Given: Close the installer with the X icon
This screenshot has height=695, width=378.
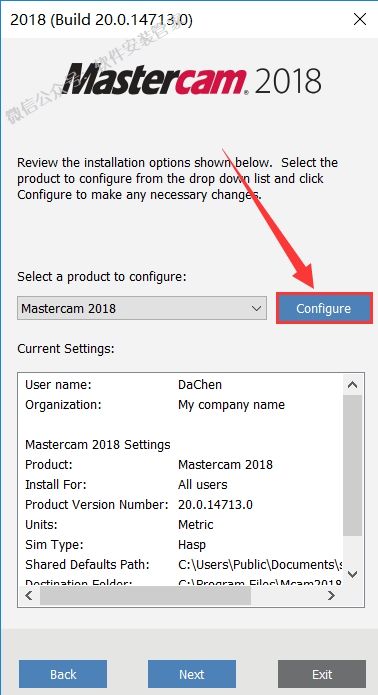Looking at the screenshot, I should [x=360, y=19].
